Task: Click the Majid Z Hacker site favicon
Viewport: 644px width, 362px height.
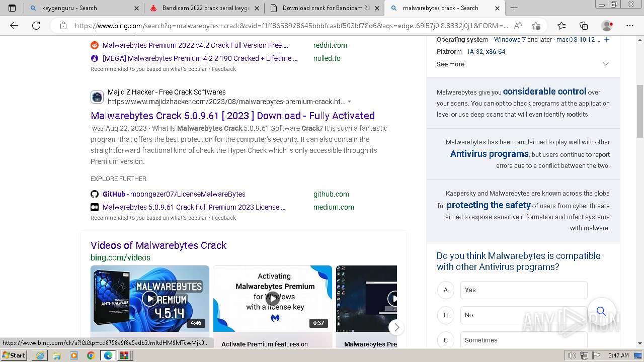Action: (97, 97)
